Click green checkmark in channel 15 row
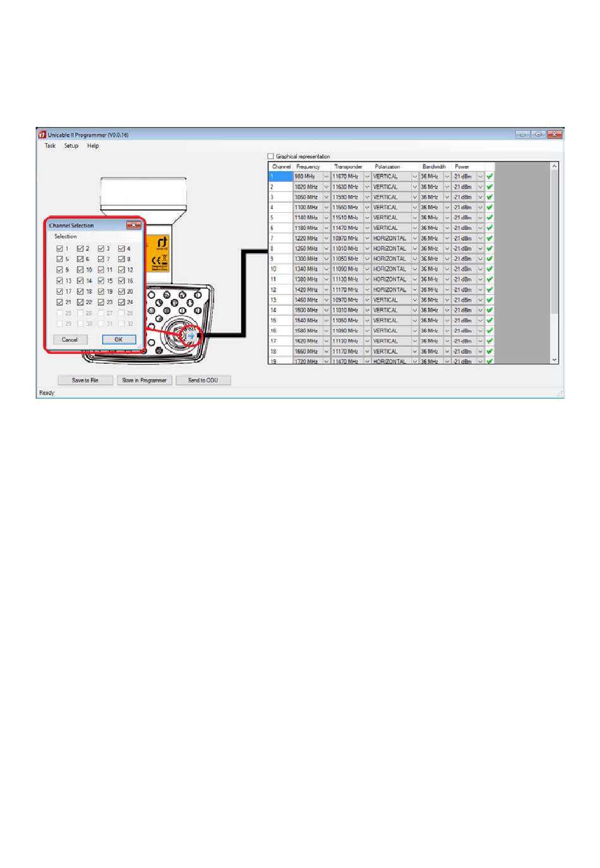 pos(489,320)
